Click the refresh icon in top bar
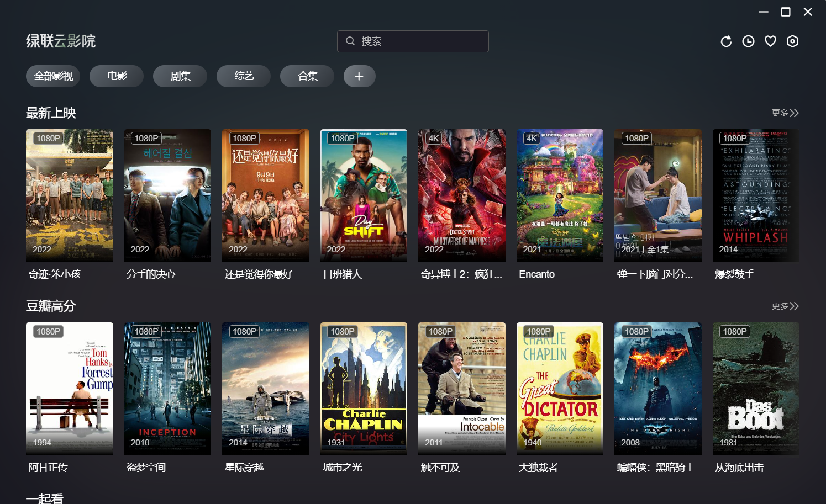 [x=726, y=41]
